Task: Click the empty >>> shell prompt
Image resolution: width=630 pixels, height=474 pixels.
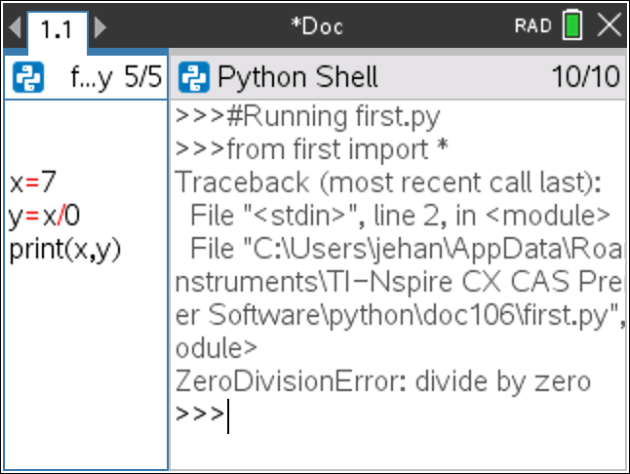Action: coord(200,414)
